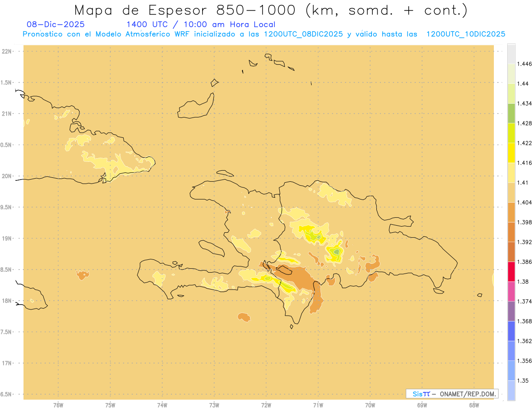
Task: Click the colorbar value 1.356
Action: coord(524,361)
